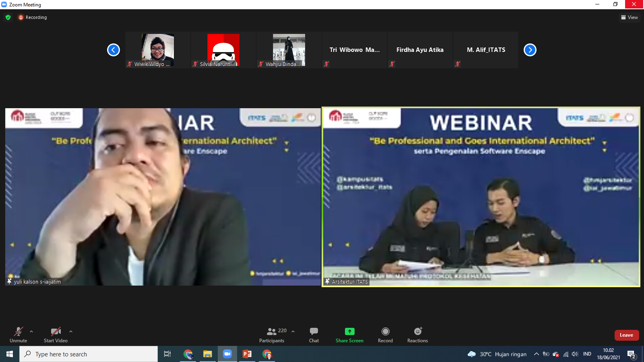644x362 pixels.
Task: Go to previous participants with left arrow
Action: coord(114,50)
